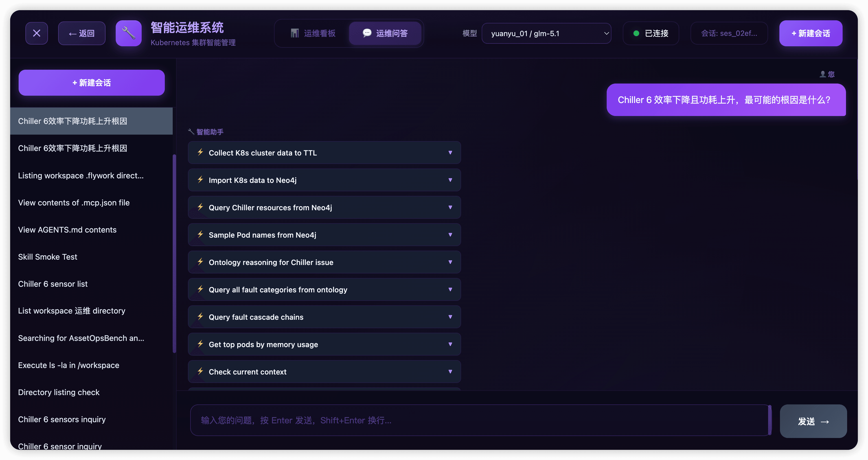Expand Collect K8s cluster data to TTL arrow
868x460 pixels.
[x=450, y=153]
